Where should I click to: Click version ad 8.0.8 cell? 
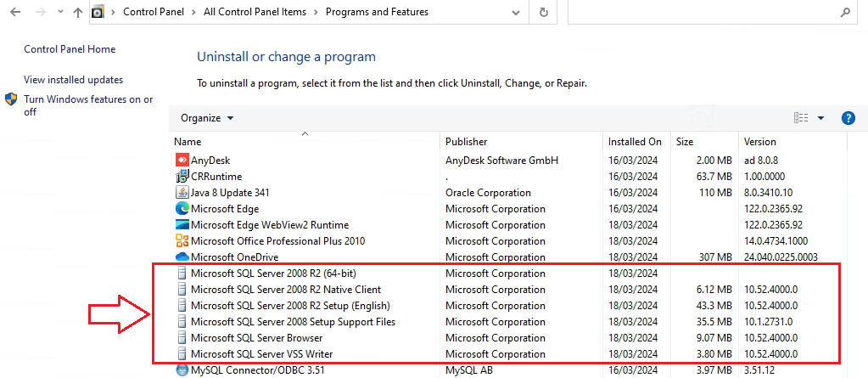[762, 161]
